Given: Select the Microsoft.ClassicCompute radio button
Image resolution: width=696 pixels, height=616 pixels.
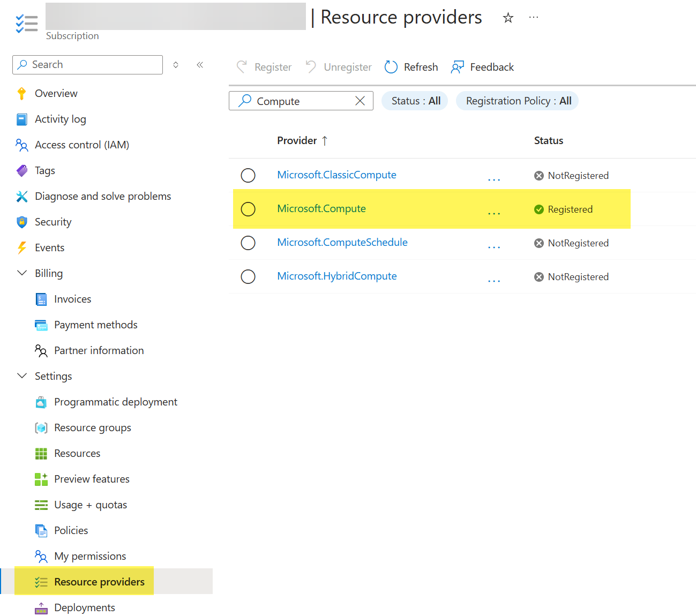Looking at the screenshot, I should tap(248, 175).
